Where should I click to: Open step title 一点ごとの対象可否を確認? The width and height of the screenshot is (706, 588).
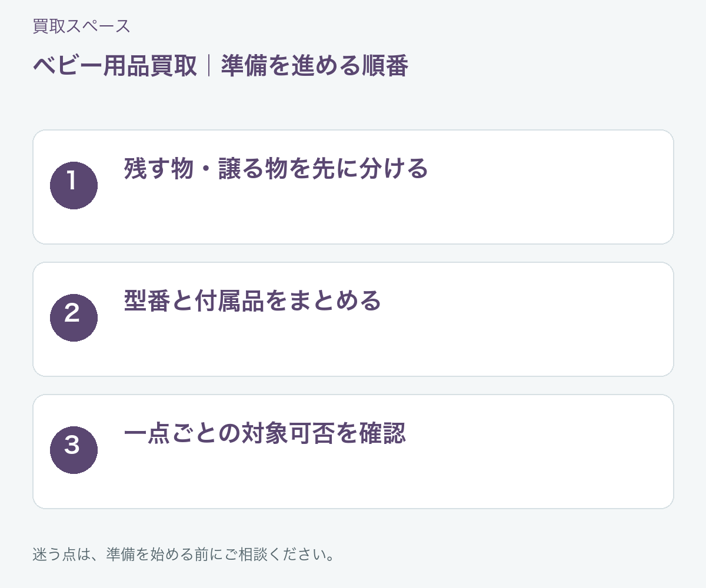click(x=265, y=433)
